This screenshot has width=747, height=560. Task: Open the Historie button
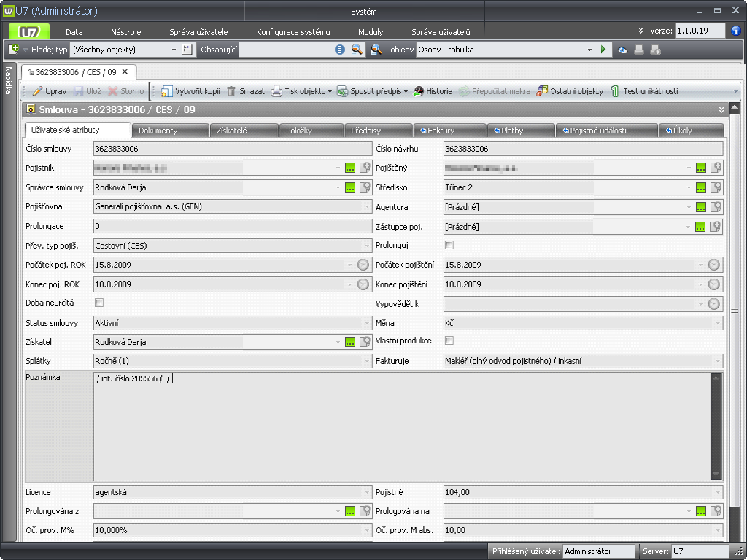tap(433, 91)
